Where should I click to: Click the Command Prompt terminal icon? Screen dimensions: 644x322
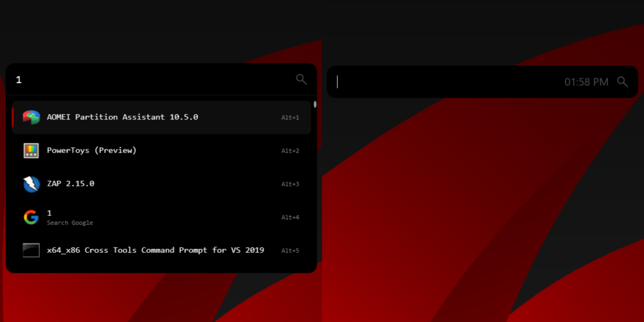pyautogui.click(x=31, y=250)
